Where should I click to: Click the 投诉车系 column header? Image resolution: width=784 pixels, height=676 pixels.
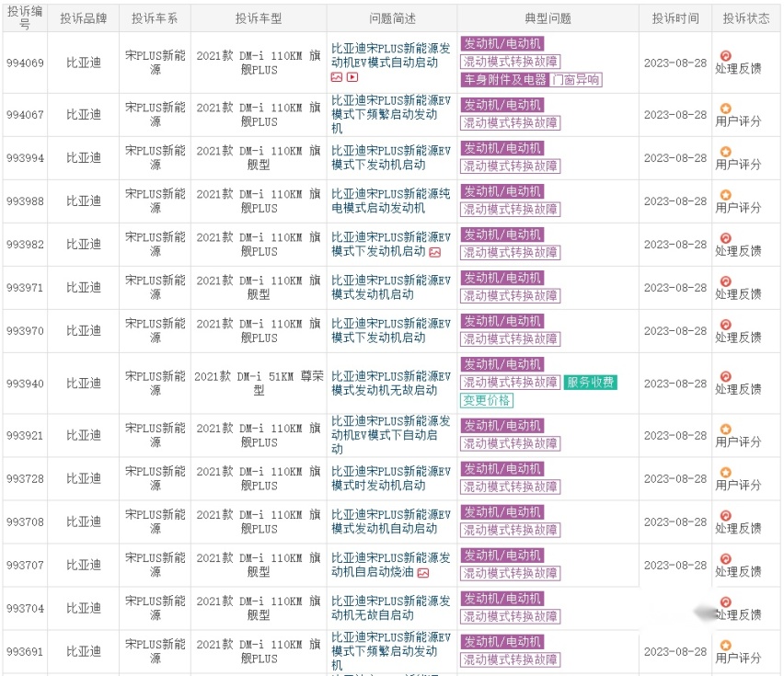pyautogui.click(x=155, y=18)
